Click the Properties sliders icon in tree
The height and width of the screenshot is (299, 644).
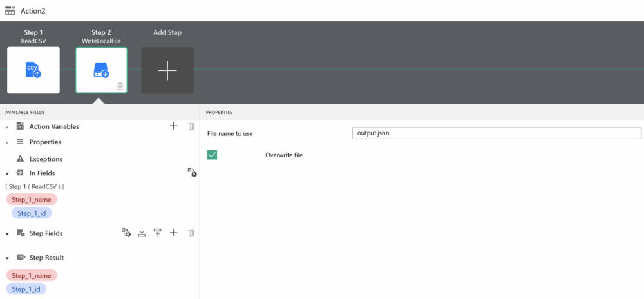pos(20,142)
